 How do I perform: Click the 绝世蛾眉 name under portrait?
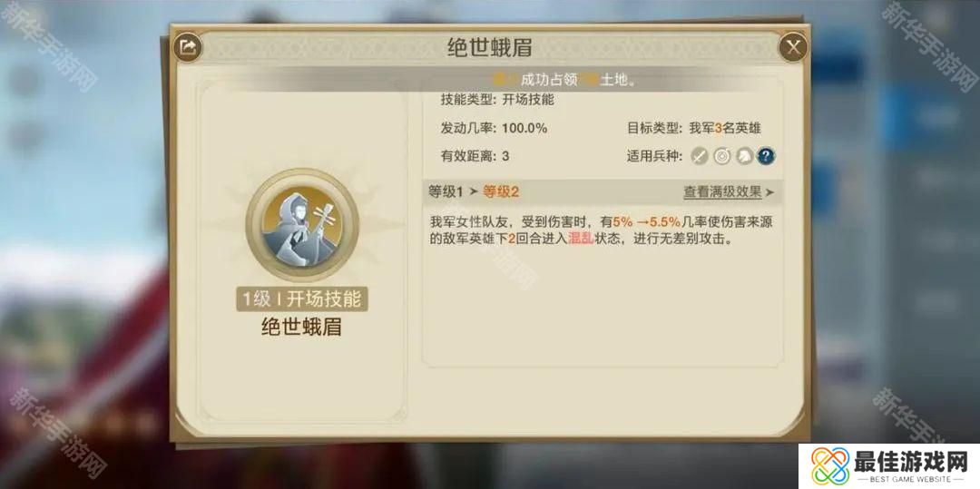pos(302,328)
